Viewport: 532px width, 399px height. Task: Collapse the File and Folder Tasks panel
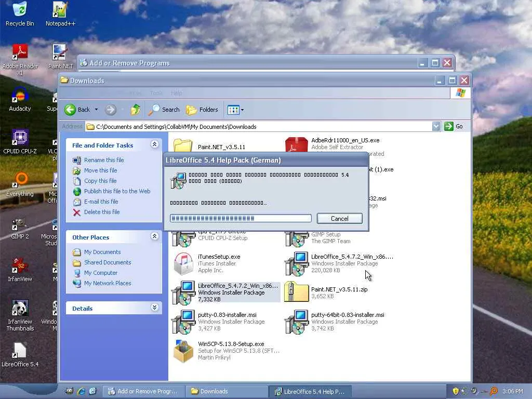pos(154,144)
